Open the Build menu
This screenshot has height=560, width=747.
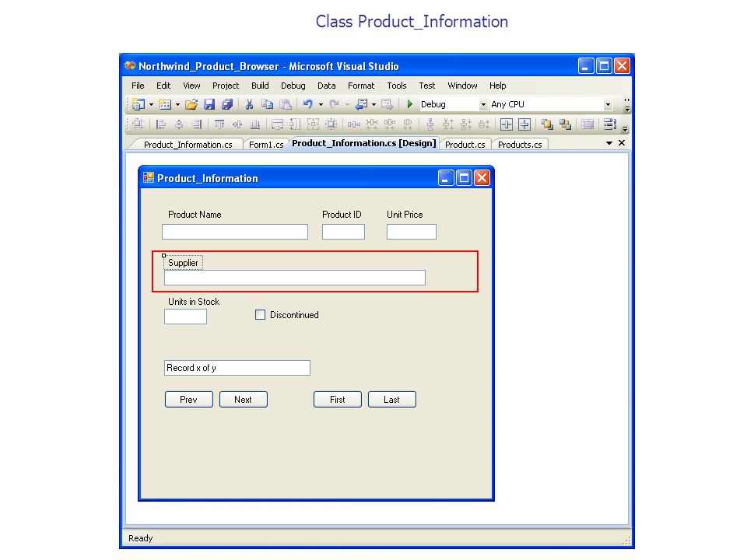click(x=260, y=86)
